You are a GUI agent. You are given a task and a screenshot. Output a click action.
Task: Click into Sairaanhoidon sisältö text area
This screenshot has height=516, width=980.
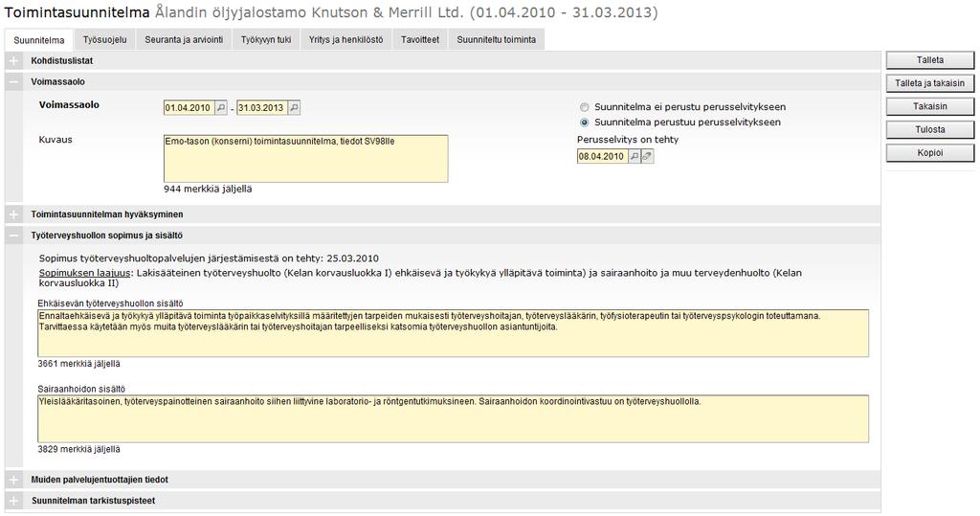[453, 419]
